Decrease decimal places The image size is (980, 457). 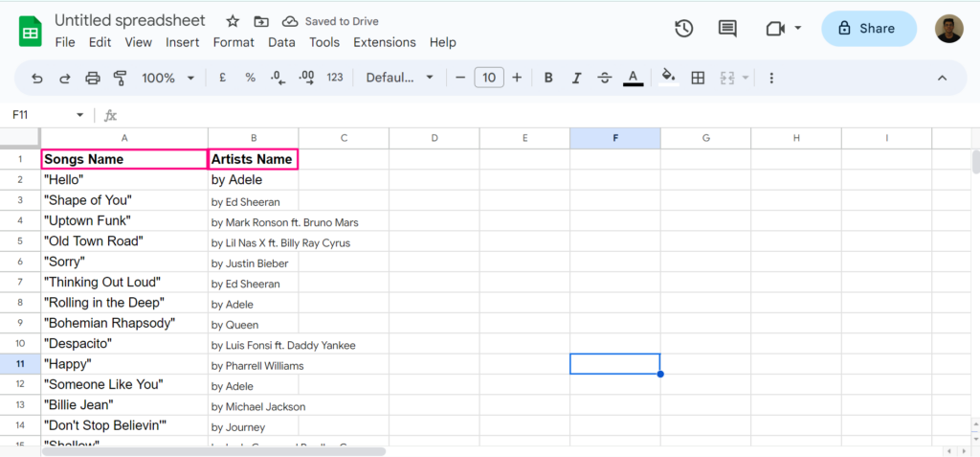pyautogui.click(x=278, y=78)
